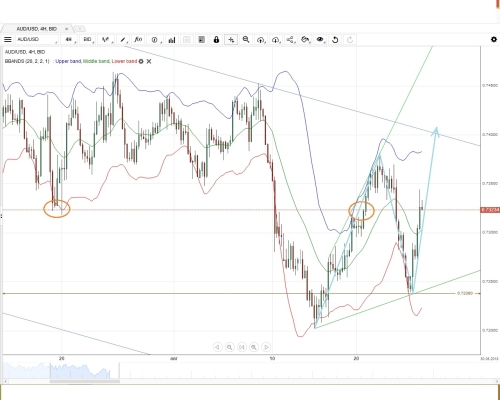500x400 pixels.
Task: Expand the BID price side dropdown
Action: pos(88,40)
